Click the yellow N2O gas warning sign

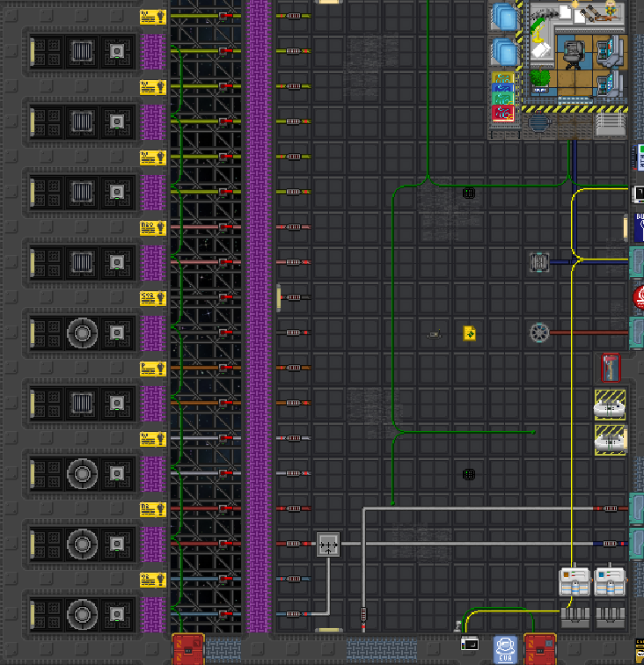(153, 228)
